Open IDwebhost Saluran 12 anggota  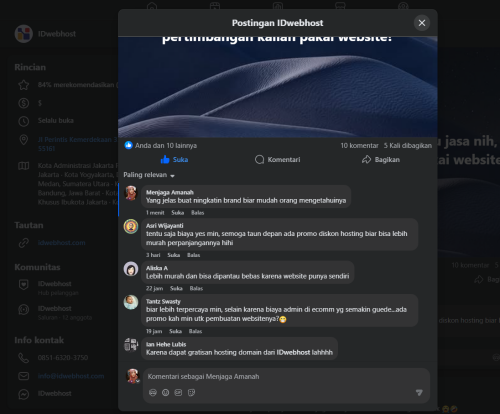(x=65, y=313)
